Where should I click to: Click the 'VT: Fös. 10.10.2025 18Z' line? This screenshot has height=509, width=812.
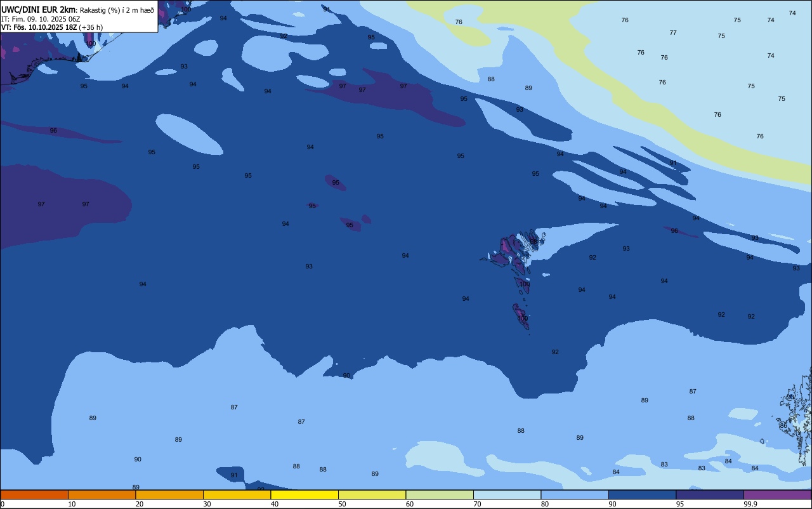(x=39, y=27)
